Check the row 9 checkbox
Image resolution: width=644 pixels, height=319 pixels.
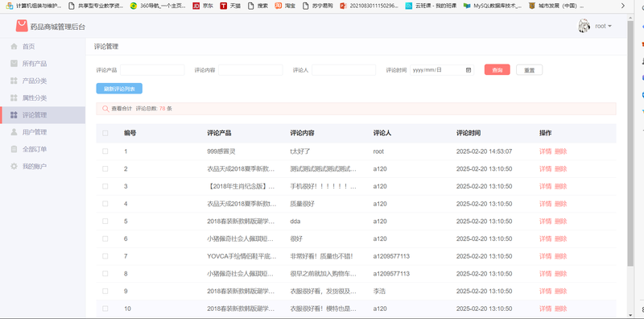(105, 291)
